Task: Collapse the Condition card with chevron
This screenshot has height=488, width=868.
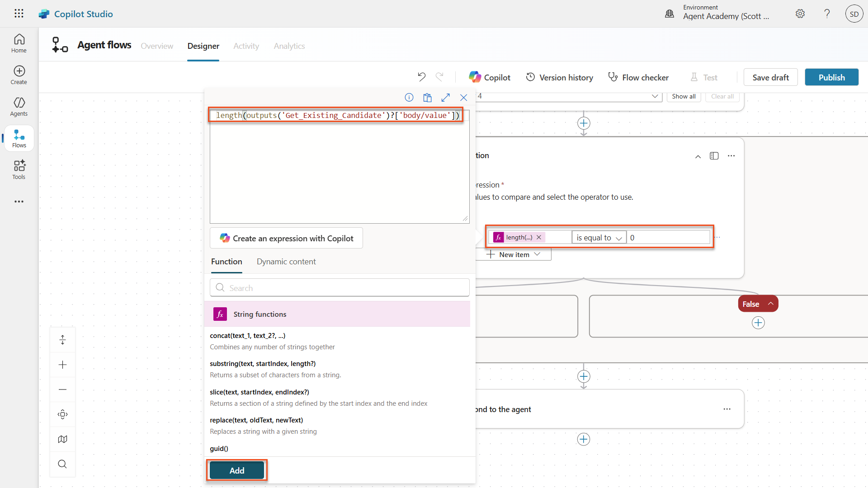Action: click(x=698, y=156)
